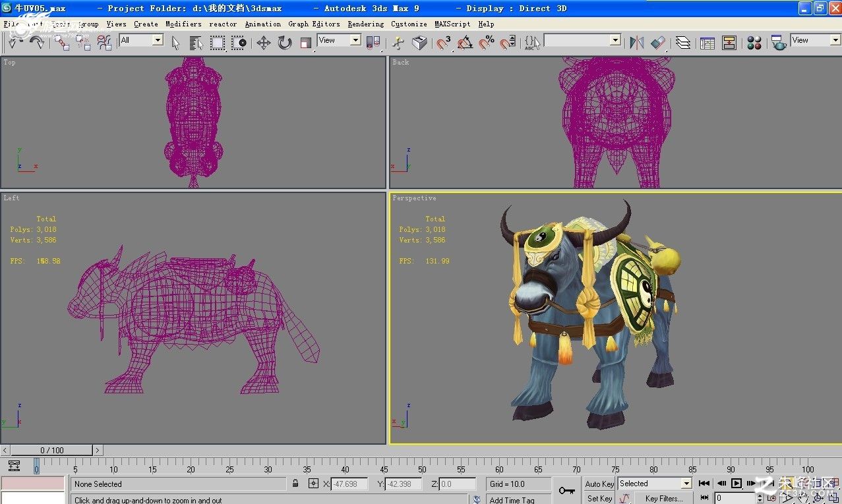Click the Undo arrow icon
The height and width of the screenshot is (504, 842).
(x=15, y=43)
